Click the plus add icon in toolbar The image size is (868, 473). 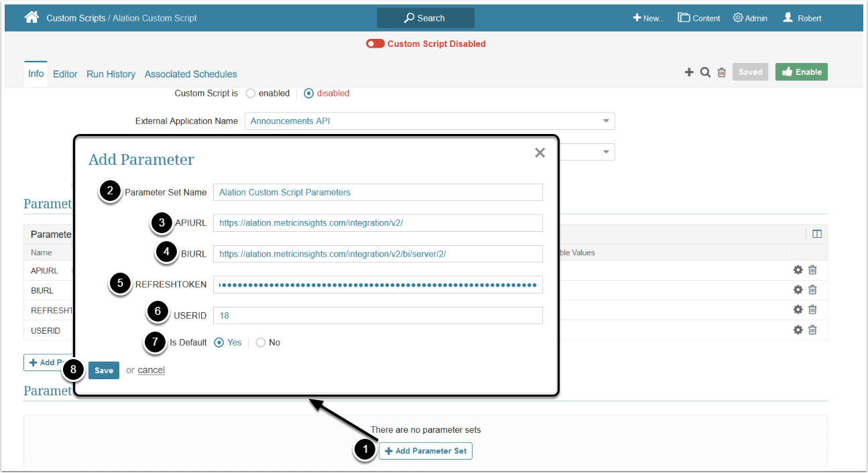689,72
